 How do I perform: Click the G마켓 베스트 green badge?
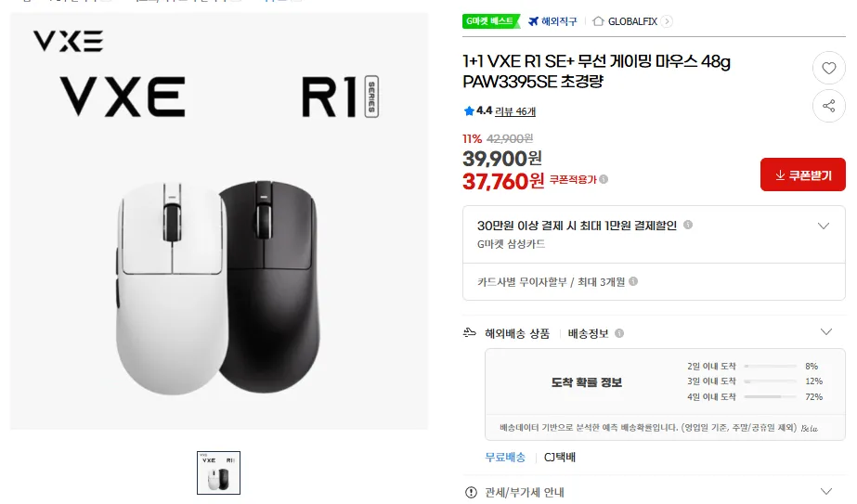coord(489,21)
